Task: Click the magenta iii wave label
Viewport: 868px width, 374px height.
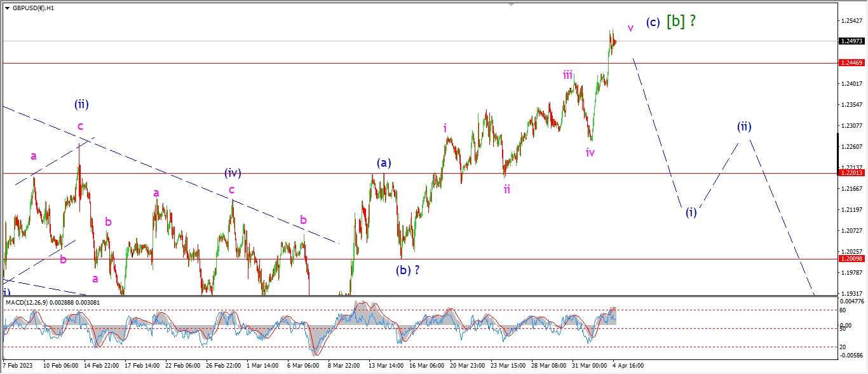Action: 568,75
